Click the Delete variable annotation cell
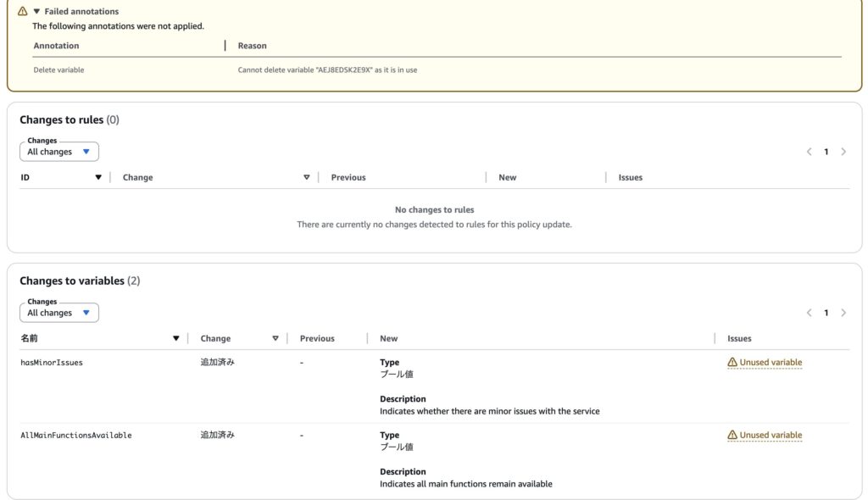This screenshot has height=500, width=868. click(x=58, y=69)
